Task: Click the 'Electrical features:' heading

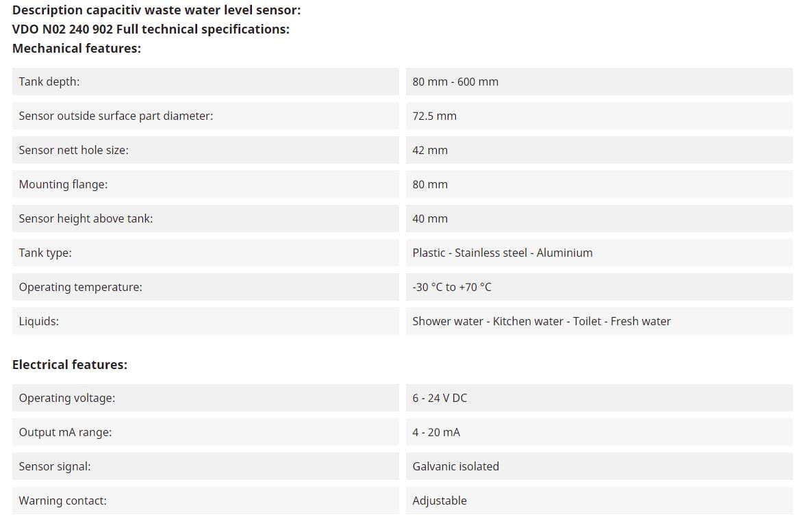Action: 70,364
